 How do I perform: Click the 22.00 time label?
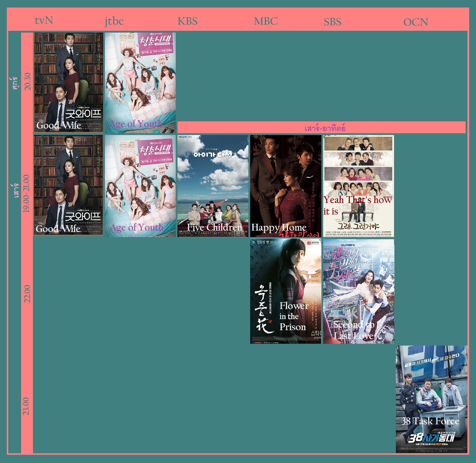click(27, 294)
